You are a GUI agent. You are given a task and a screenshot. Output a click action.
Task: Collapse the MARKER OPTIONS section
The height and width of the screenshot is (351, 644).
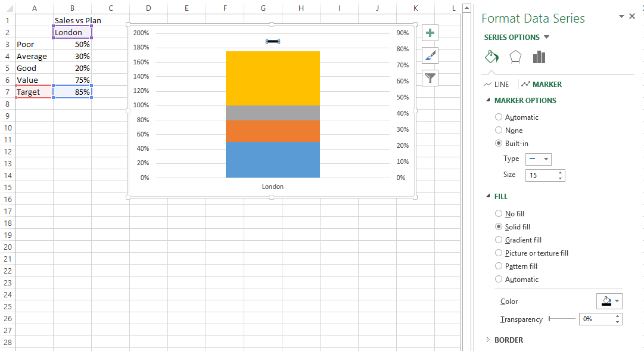(x=488, y=100)
